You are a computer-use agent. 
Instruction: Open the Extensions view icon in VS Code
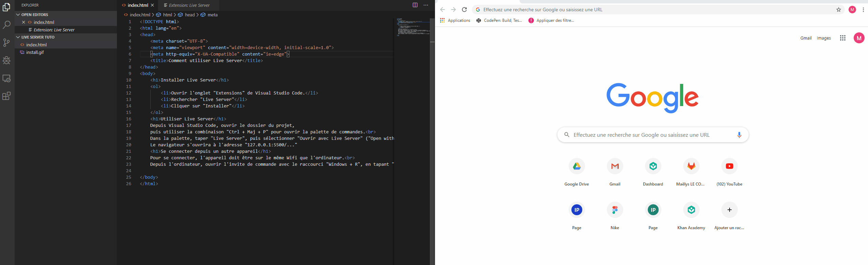coord(6,96)
